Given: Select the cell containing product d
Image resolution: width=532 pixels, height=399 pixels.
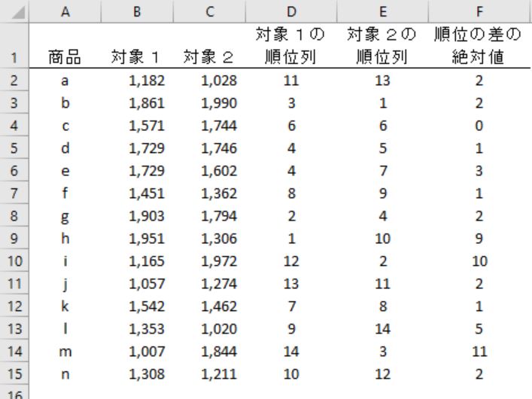Looking at the screenshot, I should coord(65,148).
